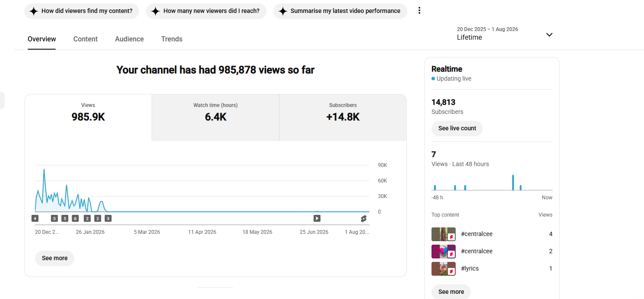Open first #centralcee short thumbnail with 4 views
The height and width of the screenshot is (299, 644).
444,234
